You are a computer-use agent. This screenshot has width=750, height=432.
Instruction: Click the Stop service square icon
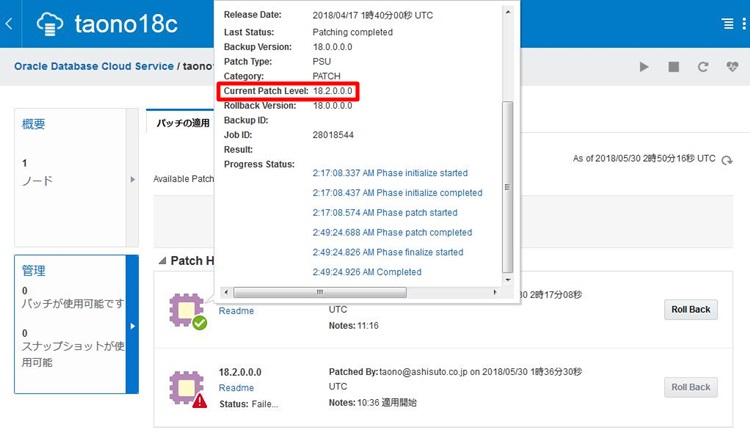pos(674,67)
